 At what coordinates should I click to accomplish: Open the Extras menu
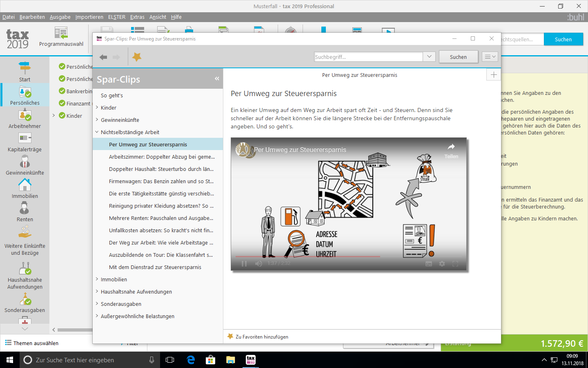pos(137,17)
